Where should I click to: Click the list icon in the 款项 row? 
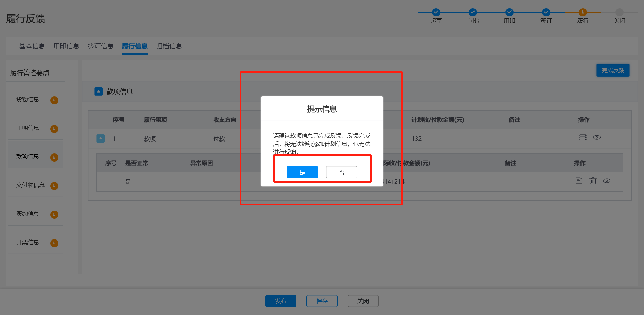point(583,137)
